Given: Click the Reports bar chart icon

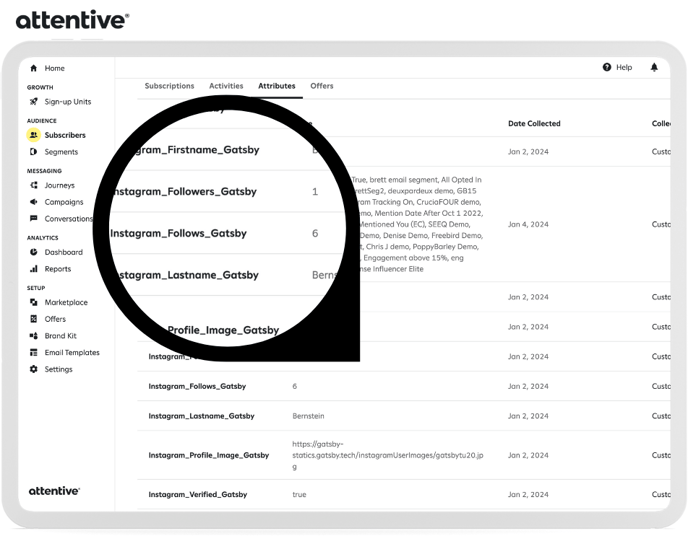Looking at the screenshot, I should (x=33, y=268).
